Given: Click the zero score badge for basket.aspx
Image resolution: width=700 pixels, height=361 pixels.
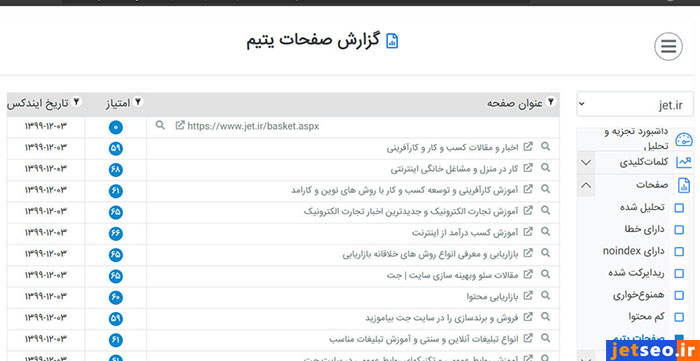Looking at the screenshot, I should [x=116, y=128].
